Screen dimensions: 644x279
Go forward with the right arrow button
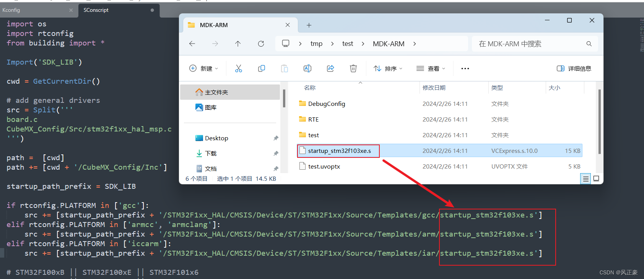point(215,44)
